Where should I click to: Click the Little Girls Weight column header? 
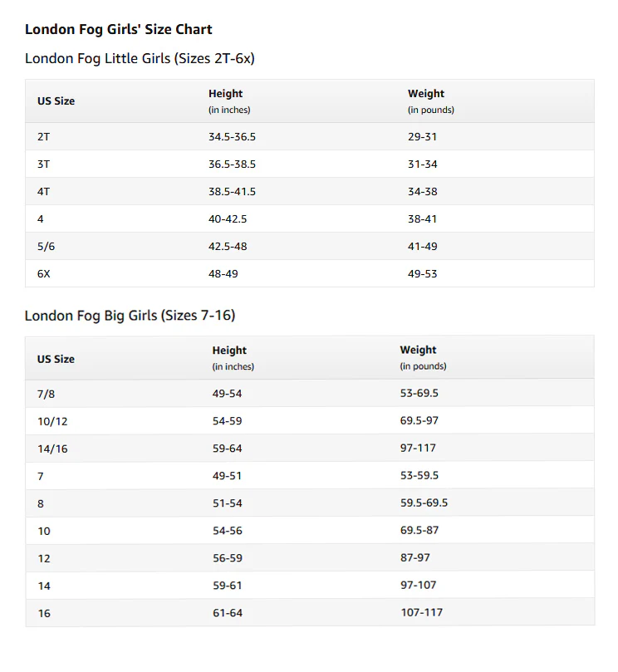pos(431,101)
